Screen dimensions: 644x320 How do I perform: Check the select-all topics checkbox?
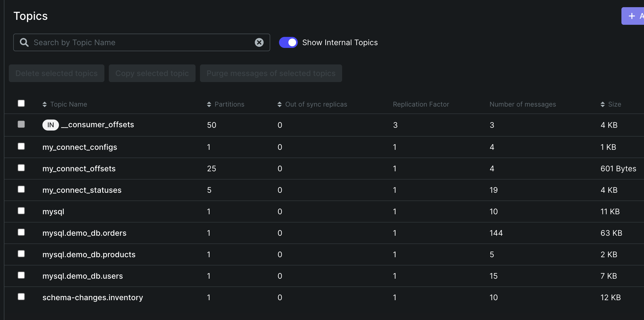[x=21, y=103]
